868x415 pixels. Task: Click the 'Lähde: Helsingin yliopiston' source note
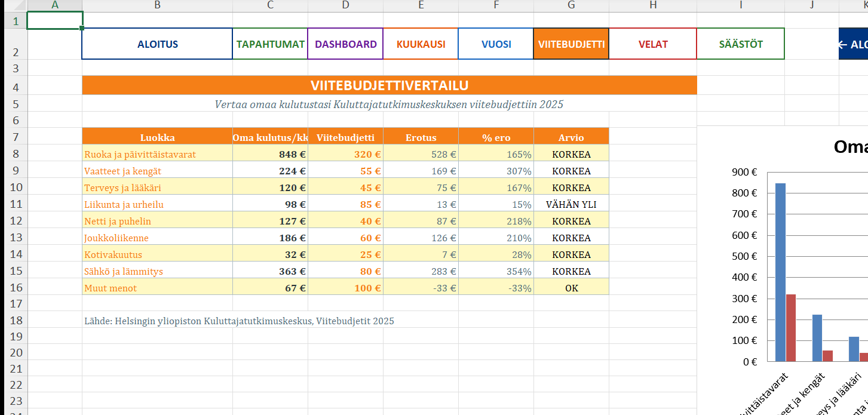coord(240,321)
